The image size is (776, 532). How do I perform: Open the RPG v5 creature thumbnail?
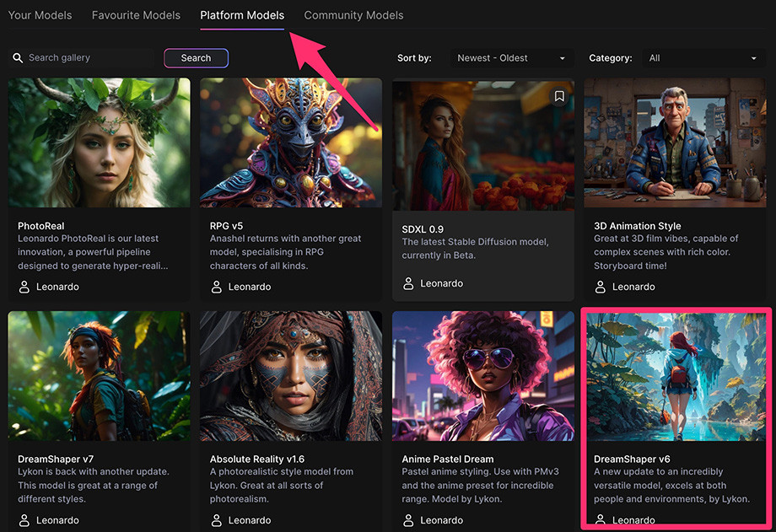pos(291,142)
